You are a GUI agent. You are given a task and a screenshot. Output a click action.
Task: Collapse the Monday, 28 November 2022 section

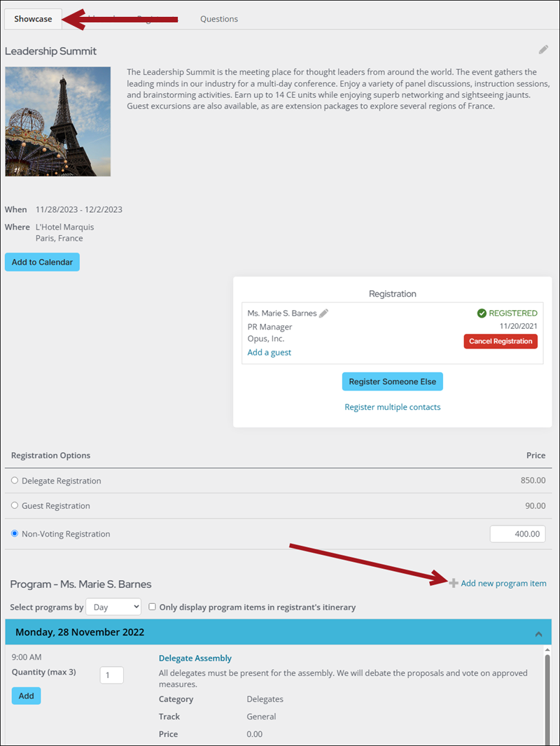click(538, 633)
